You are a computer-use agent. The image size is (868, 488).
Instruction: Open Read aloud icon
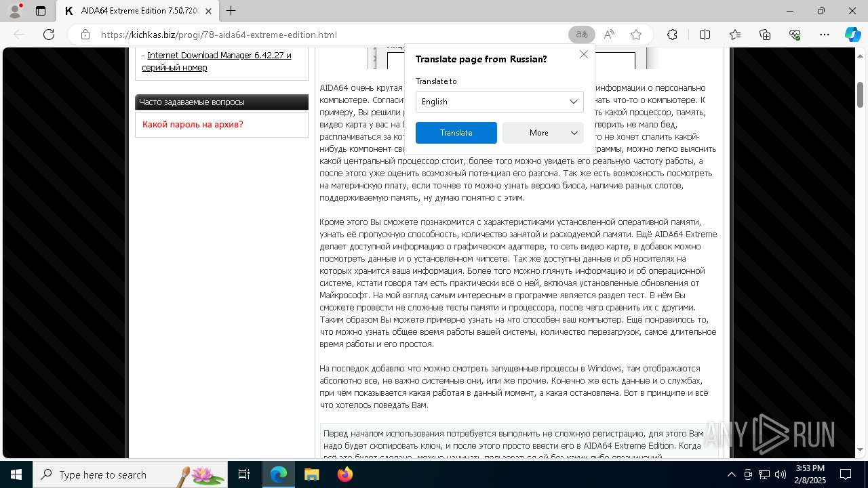(609, 35)
